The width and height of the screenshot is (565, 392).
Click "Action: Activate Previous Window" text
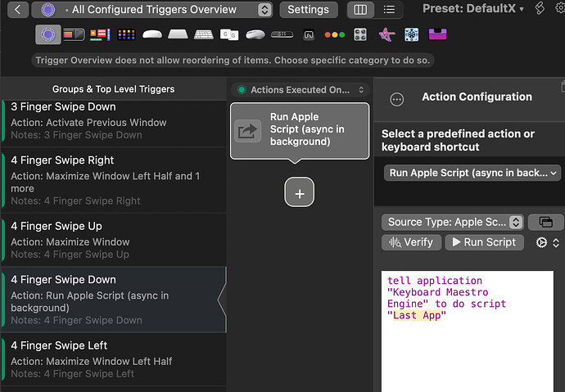[88, 123]
